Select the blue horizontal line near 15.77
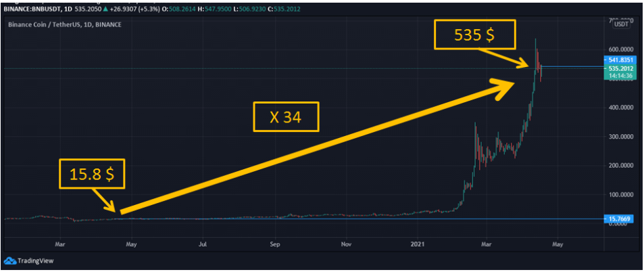 point(304,219)
